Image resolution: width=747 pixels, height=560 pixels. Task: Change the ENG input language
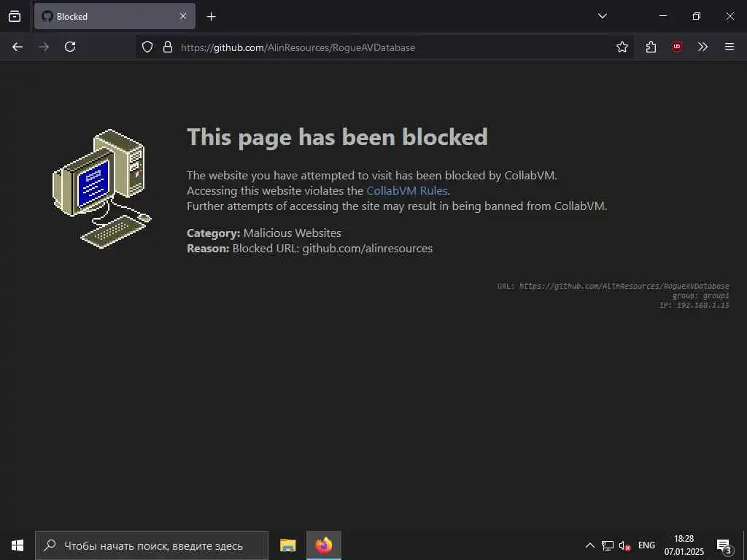pyautogui.click(x=646, y=545)
